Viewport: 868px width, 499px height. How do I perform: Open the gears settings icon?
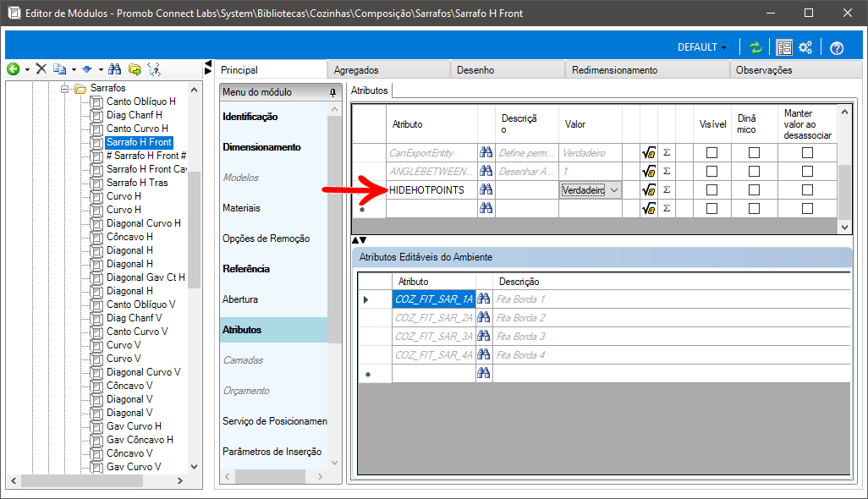point(805,47)
